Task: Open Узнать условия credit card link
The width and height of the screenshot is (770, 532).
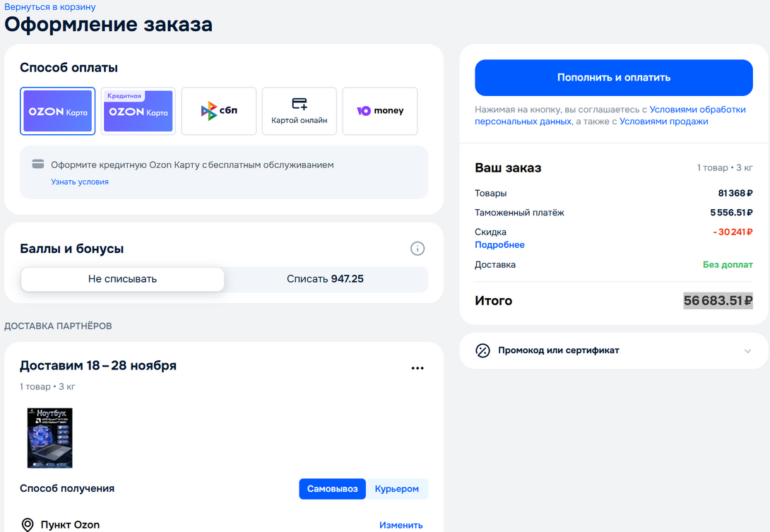Action: 80,182
